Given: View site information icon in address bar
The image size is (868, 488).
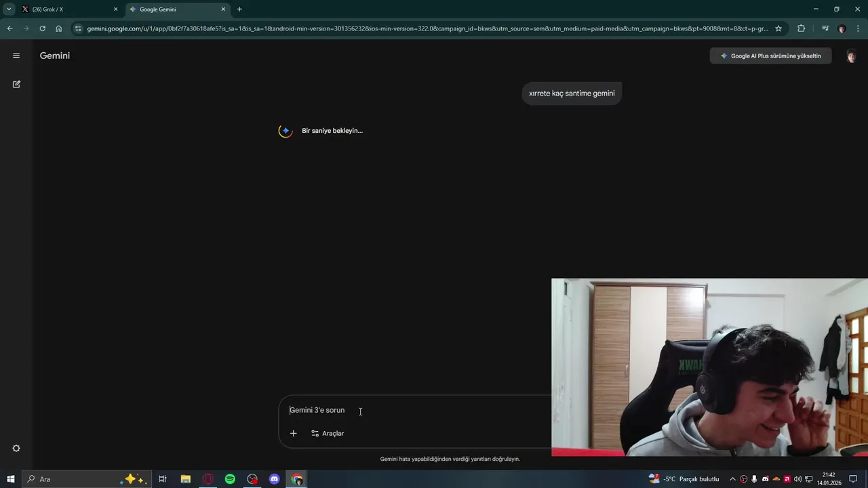Looking at the screenshot, I should 78,28.
